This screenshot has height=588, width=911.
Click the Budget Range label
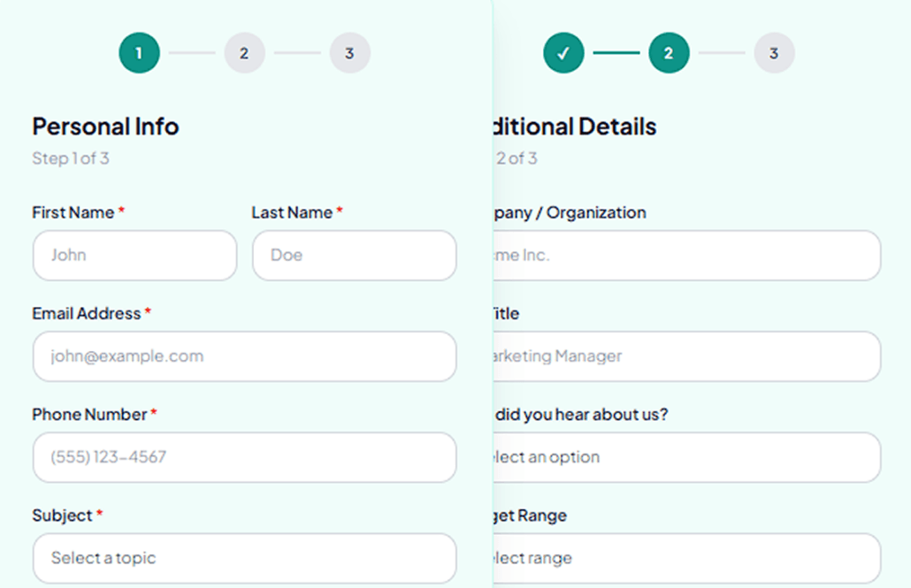point(530,516)
